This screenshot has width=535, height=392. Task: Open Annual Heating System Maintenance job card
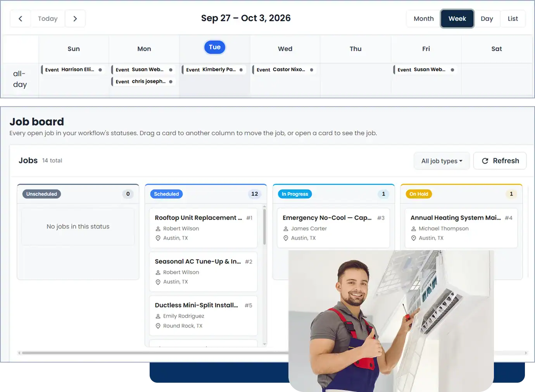point(461,228)
